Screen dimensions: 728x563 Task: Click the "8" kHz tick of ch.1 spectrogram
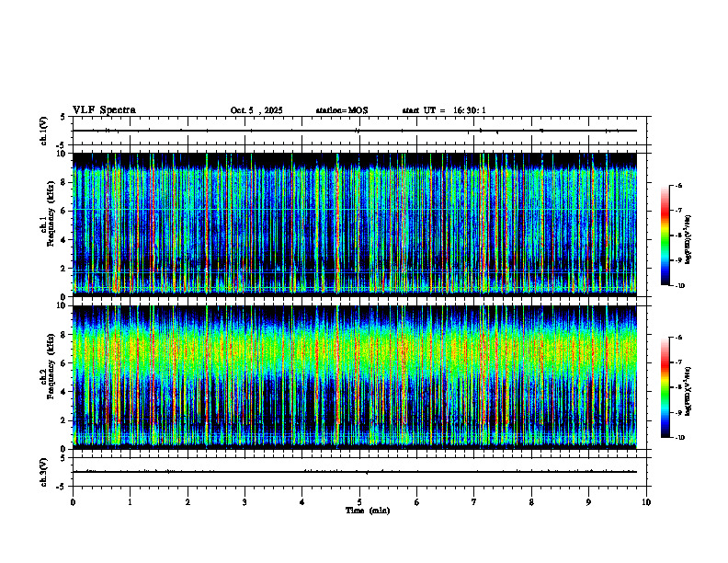coord(63,182)
